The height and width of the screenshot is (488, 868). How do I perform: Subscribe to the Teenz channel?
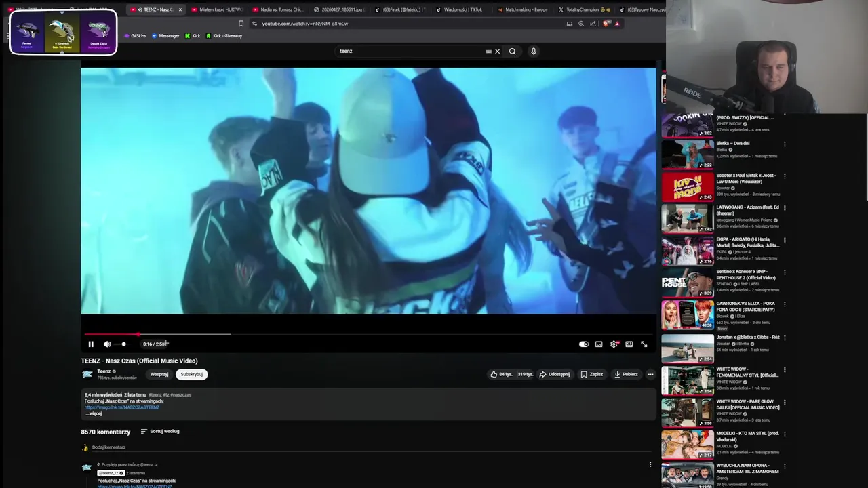point(191,374)
